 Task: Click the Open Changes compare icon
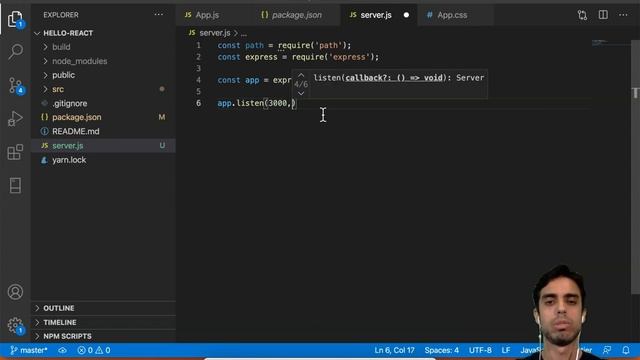point(582,15)
